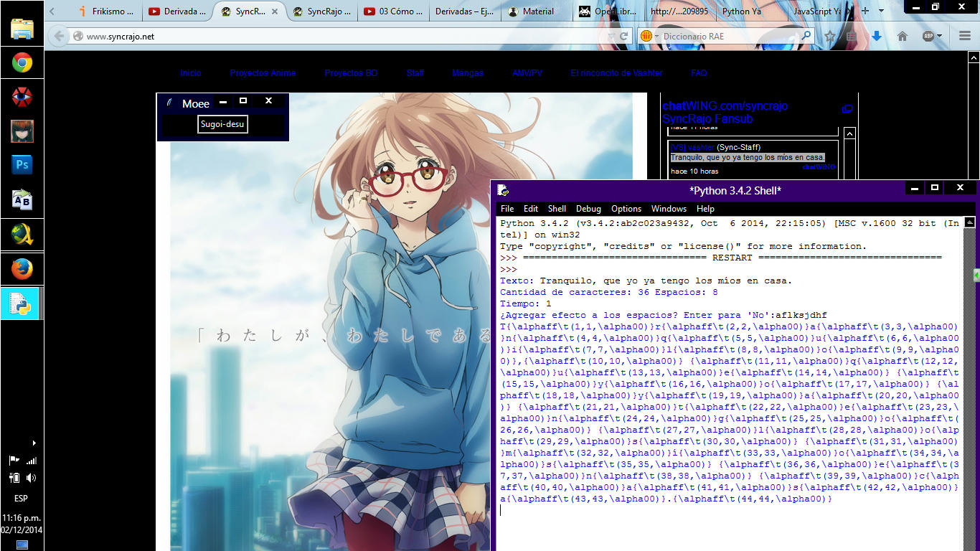Screen dimensions: 980x551
Task: Switch to Python IDLE on the taskbar
Action: click(x=20, y=303)
